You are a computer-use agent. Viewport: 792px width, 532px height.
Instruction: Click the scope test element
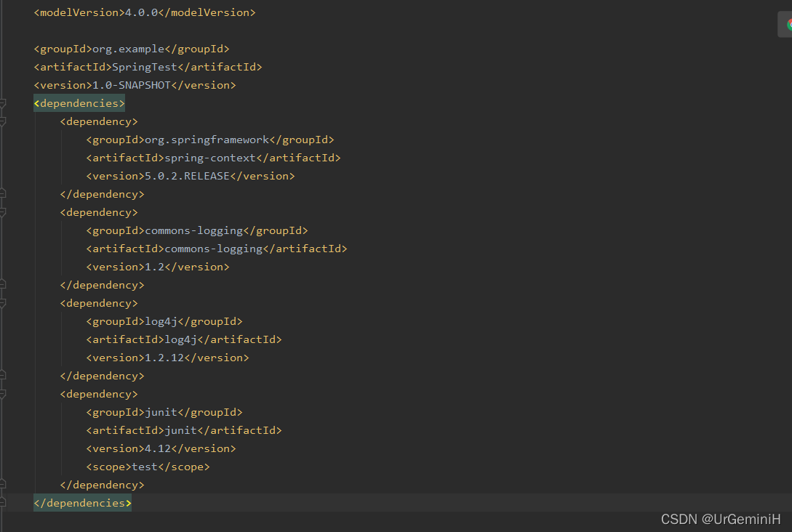pos(145,466)
